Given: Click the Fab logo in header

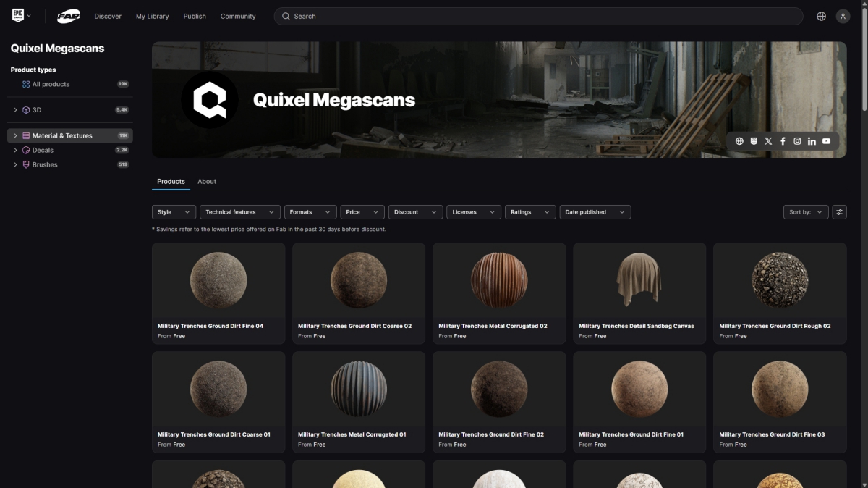Looking at the screenshot, I should pyautogui.click(x=69, y=16).
